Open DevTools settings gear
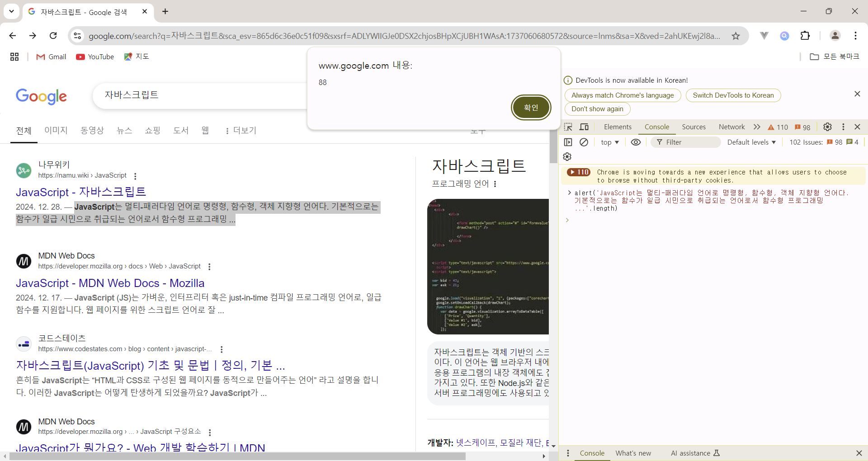Image resolution: width=868 pixels, height=461 pixels. coord(827,127)
